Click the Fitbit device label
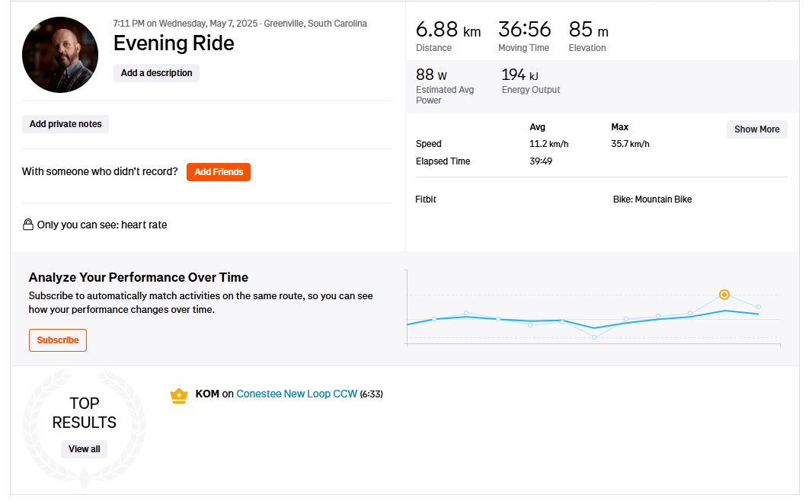 [x=426, y=199]
